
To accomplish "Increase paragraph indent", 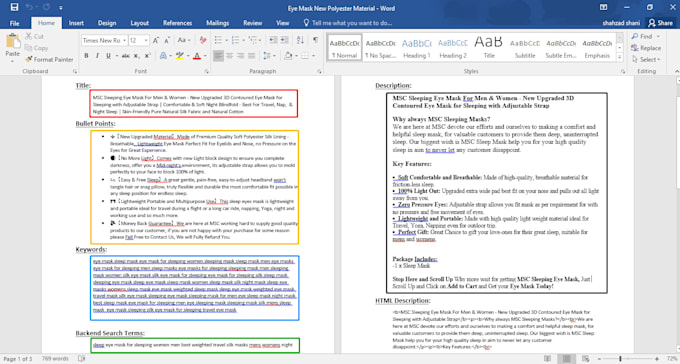I will 284,40.
